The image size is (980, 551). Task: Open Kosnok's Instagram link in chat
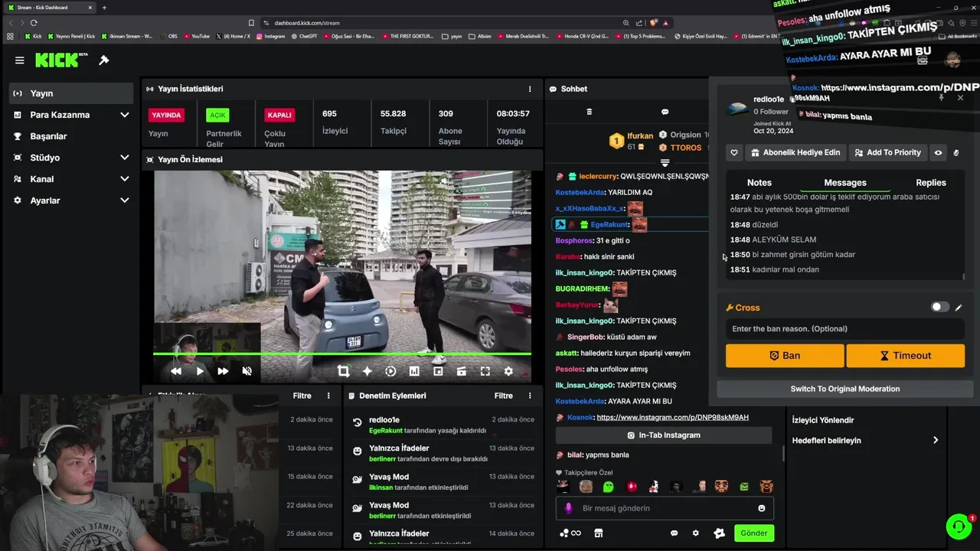coord(672,418)
